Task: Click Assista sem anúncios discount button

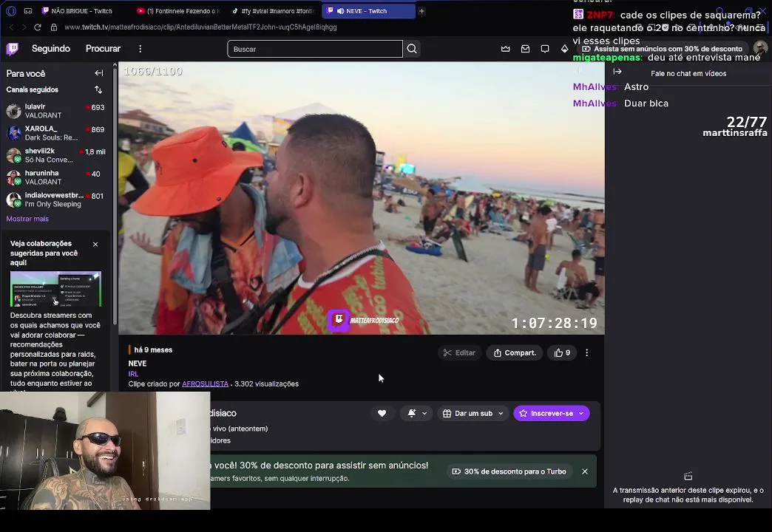Action: pos(663,49)
